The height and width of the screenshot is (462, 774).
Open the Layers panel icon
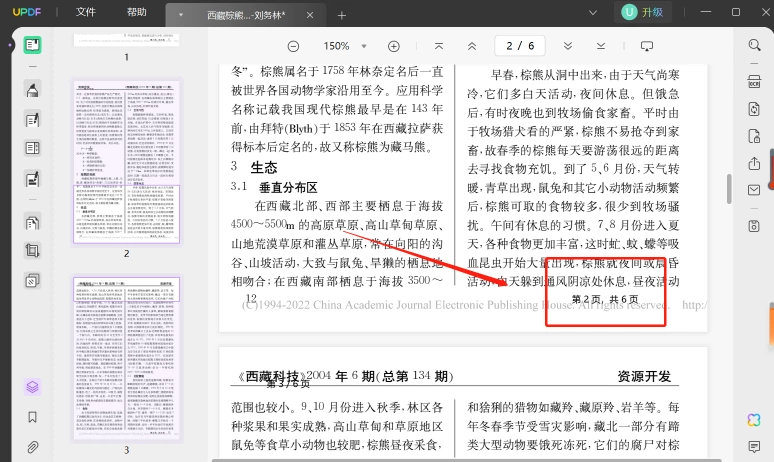pyautogui.click(x=33, y=387)
